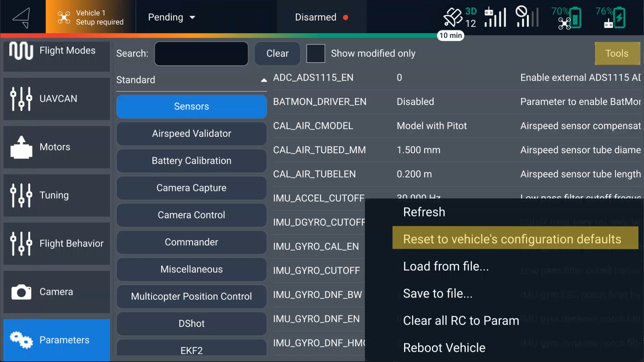Open the Pending flight mode dropdown

(172, 17)
